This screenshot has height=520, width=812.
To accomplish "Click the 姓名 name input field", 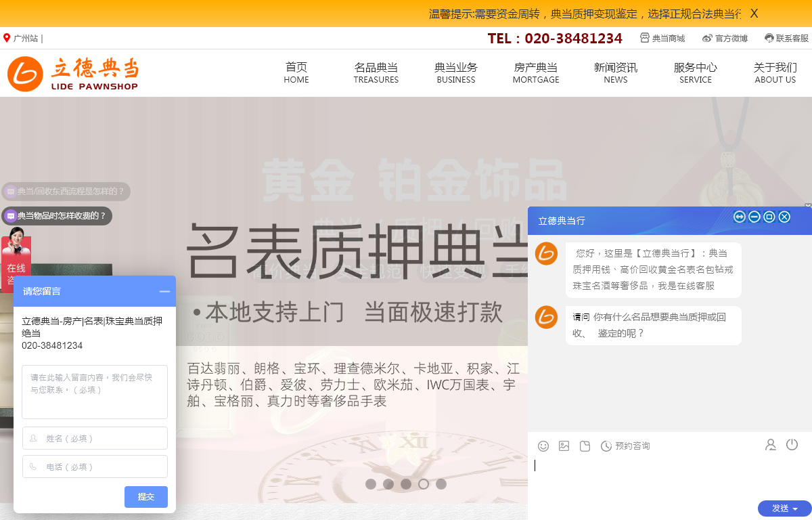I will (95, 438).
